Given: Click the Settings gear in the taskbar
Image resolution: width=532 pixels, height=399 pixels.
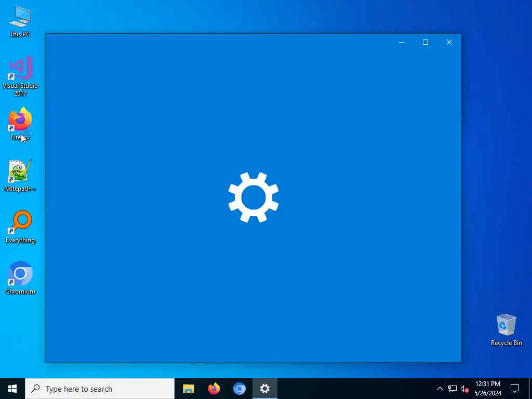Looking at the screenshot, I should pyautogui.click(x=264, y=389).
